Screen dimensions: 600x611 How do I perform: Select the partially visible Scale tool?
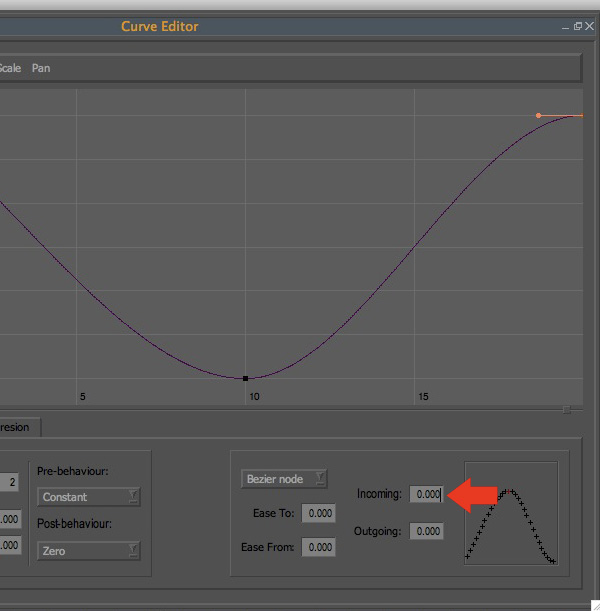click(x=10, y=68)
